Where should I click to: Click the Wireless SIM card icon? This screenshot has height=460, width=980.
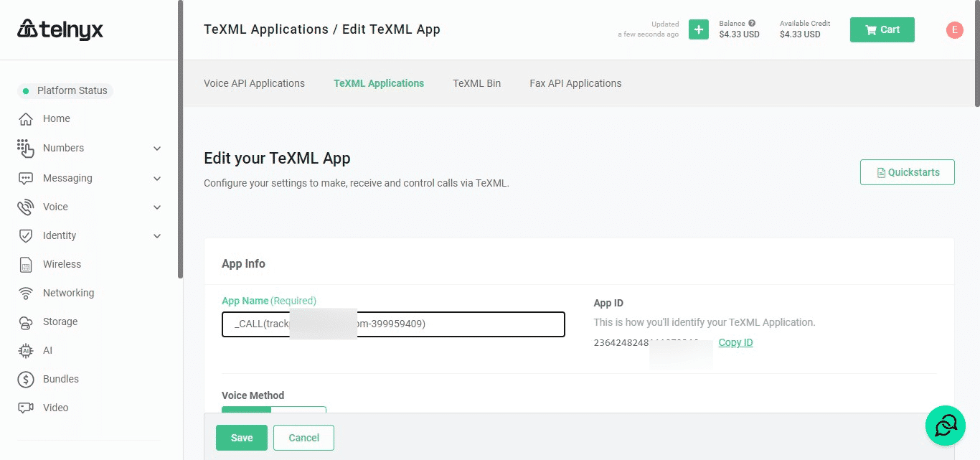[x=26, y=265]
